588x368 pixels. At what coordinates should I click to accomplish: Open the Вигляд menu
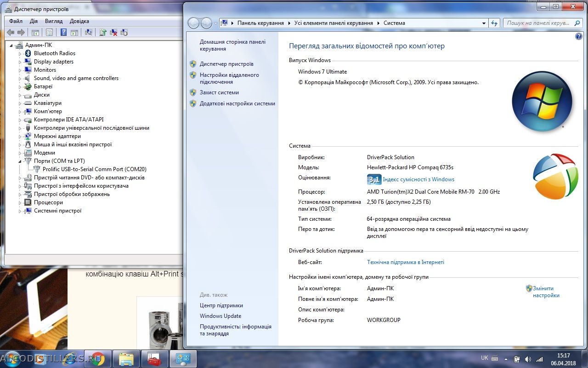point(54,21)
